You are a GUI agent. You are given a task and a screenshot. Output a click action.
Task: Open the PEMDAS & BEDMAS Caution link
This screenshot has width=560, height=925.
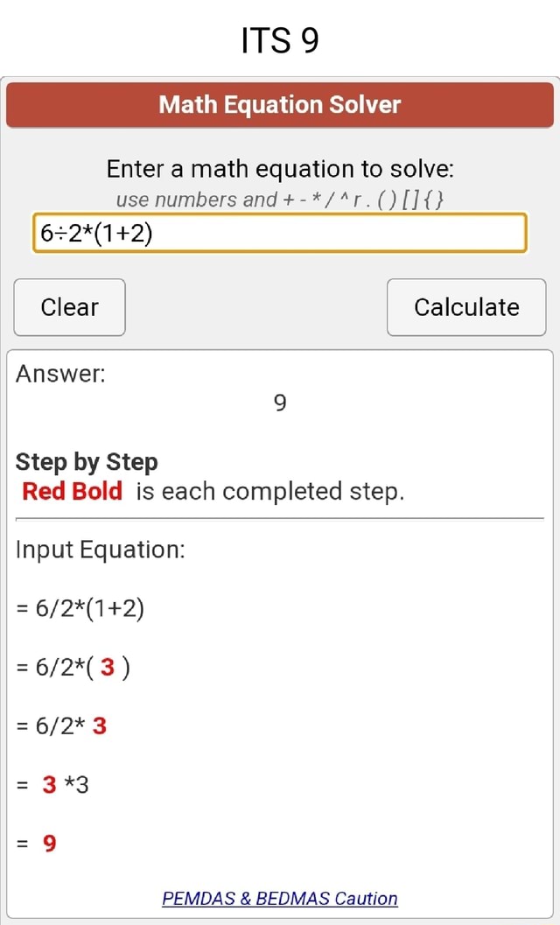click(x=280, y=899)
